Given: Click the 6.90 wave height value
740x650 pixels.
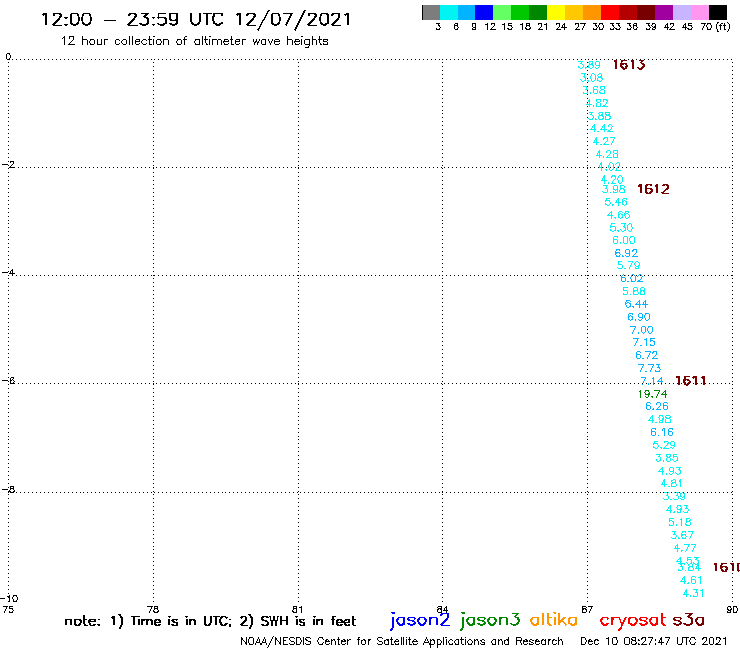Looking at the screenshot, I should pyautogui.click(x=639, y=317).
